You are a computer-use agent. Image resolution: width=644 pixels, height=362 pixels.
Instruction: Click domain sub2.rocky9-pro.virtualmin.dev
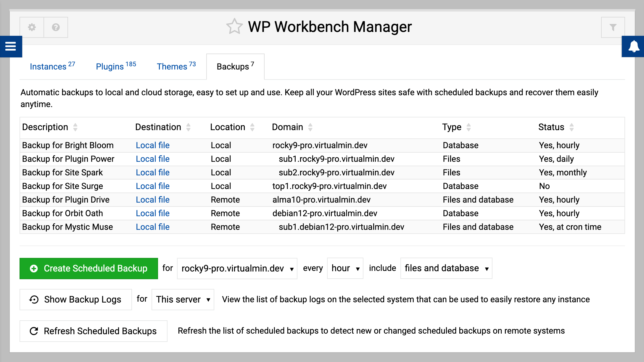(337, 172)
